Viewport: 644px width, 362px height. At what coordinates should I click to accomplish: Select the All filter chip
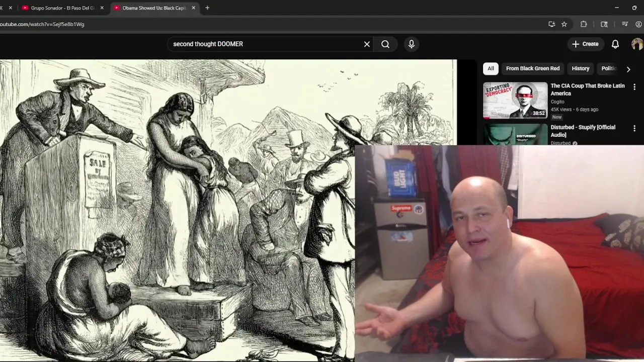click(x=491, y=68)
